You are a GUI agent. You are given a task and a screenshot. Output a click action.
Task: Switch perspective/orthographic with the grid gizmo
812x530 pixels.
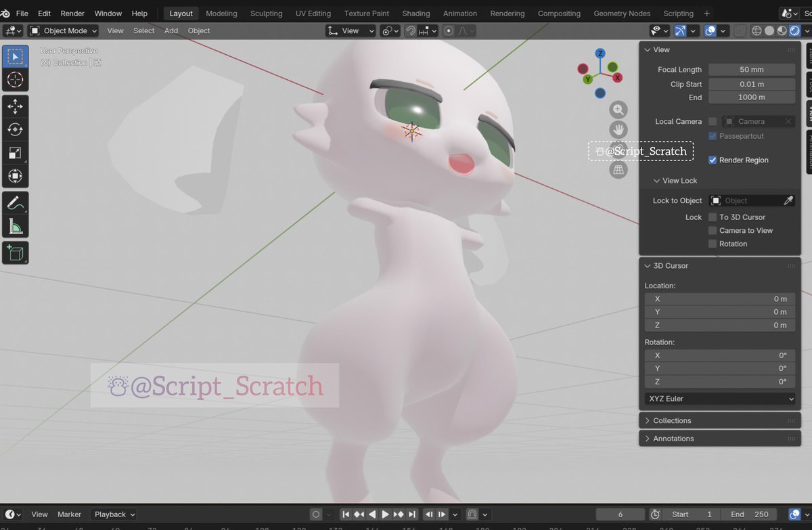[618, 171]
